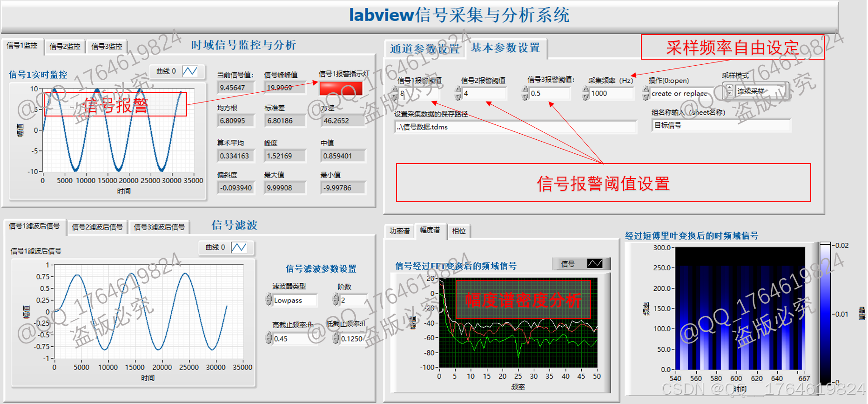Click the 低截止频率:fl stepper arrows
Screen dimensions: 868x404
336,338
